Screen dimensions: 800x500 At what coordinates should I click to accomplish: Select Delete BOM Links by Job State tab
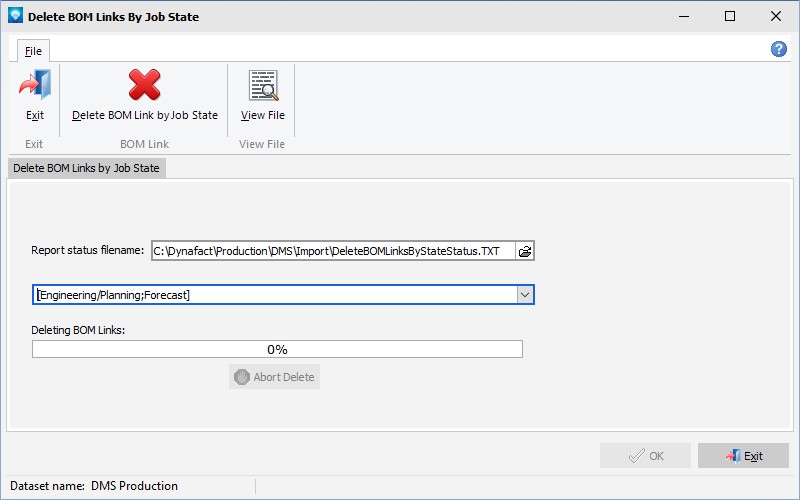86,168
